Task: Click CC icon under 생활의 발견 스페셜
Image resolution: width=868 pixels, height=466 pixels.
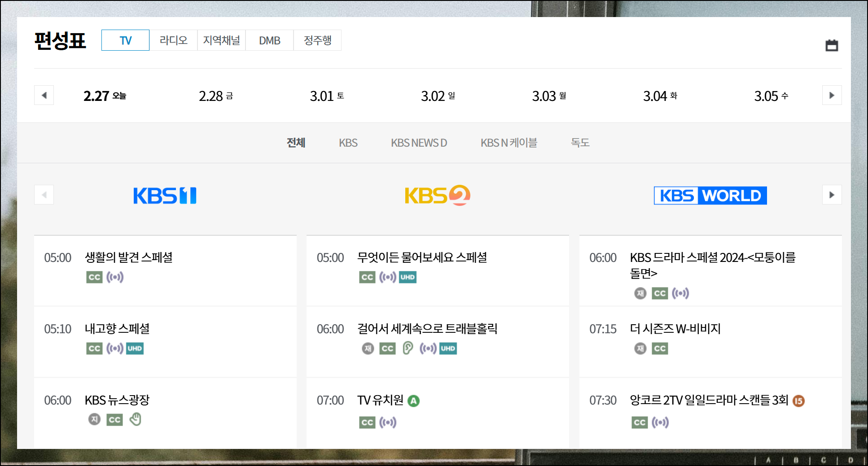Action: click(x=94, y=277)
